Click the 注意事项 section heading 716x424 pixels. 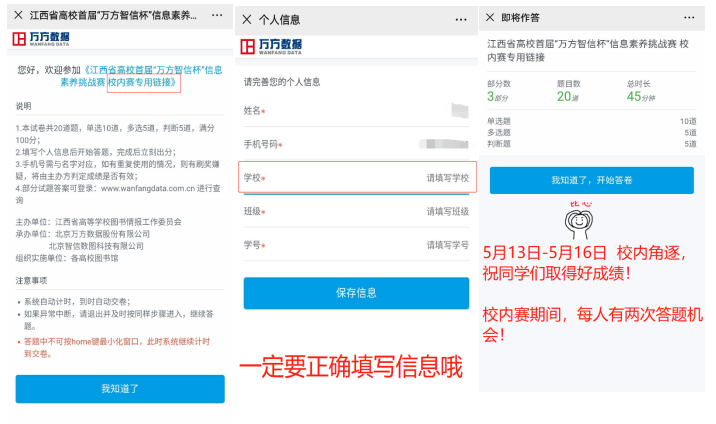click(x=31, y=280)
